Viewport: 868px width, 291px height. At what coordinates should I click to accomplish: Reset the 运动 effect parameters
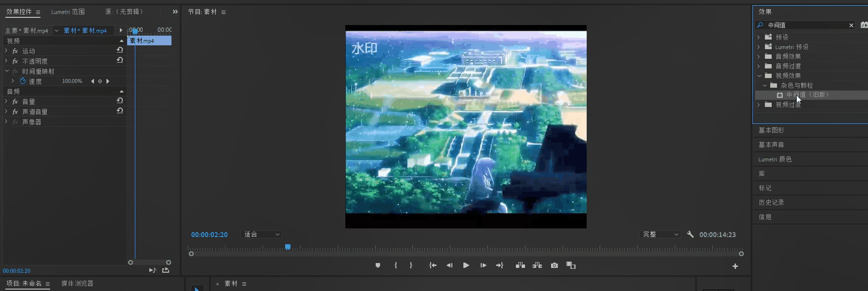click(x=120, y=50)
